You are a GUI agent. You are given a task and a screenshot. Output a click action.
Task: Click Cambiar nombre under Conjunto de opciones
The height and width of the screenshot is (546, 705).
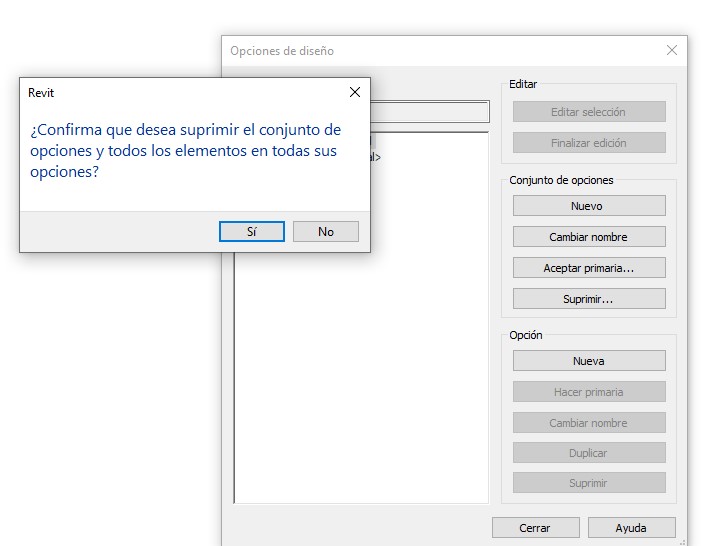[x=589, y=237]
